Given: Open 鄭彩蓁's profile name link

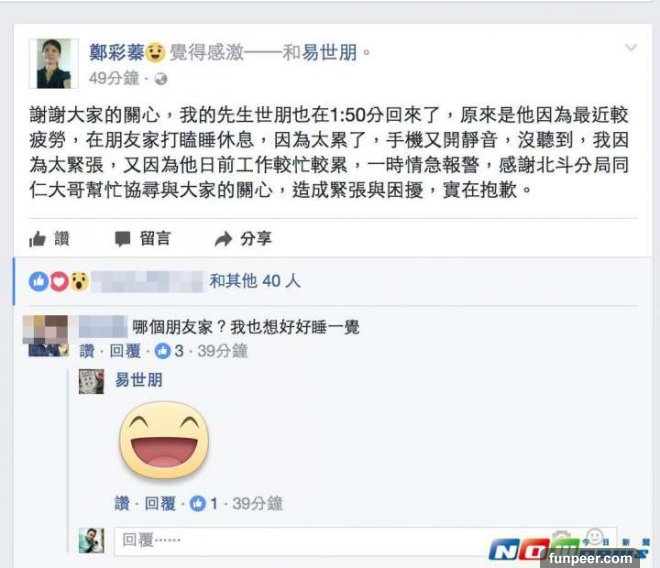Looking at the screenshot, I should [x=117, y=53].
